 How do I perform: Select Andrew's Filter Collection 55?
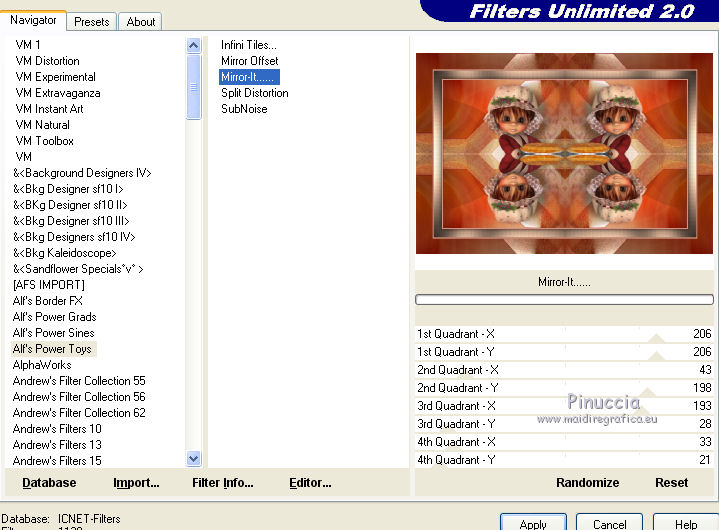click(x=79, y=381)
